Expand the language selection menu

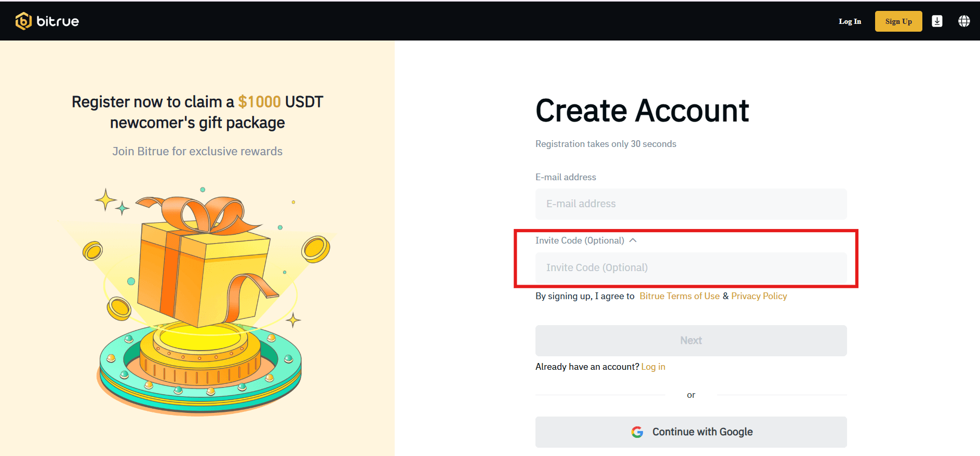(x=964, y=21)
